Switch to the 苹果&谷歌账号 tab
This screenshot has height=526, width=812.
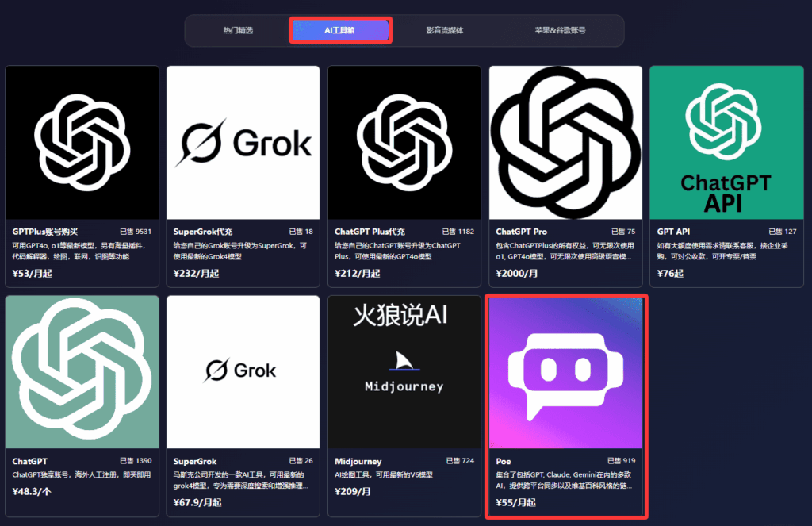pyautogui.click(x=560, y=31)
